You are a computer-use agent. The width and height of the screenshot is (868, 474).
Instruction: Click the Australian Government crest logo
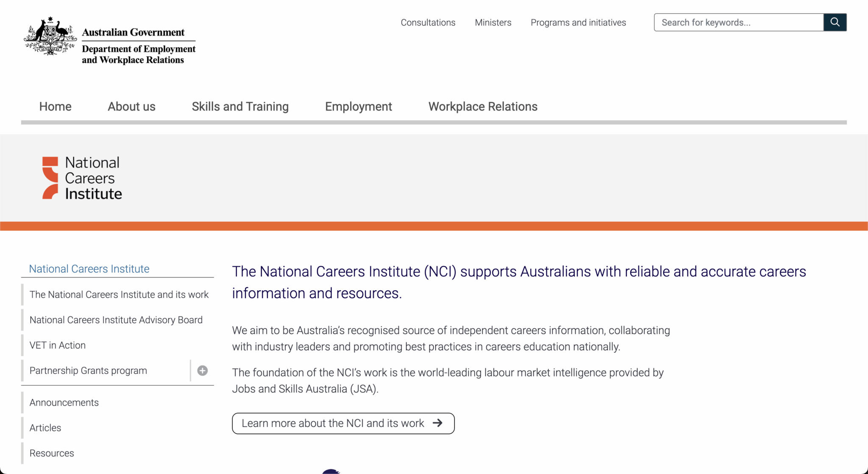coord(50,36)
